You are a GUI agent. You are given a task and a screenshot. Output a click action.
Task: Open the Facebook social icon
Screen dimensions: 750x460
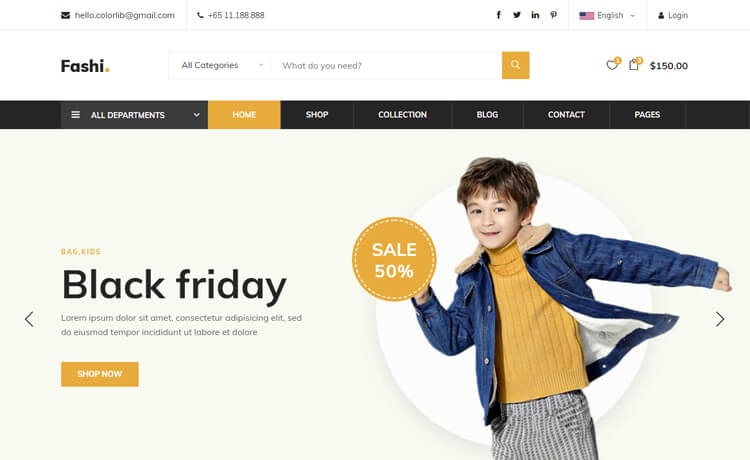tap(498, 15)
